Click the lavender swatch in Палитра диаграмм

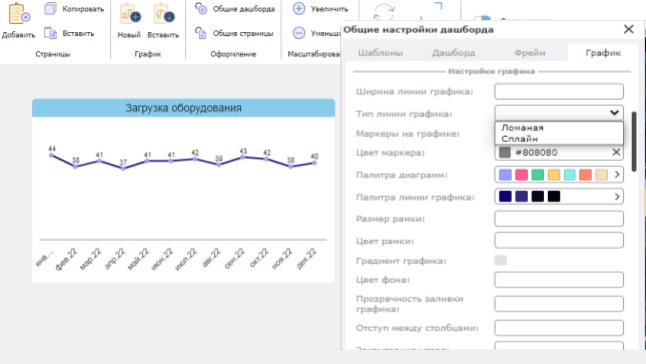click(x=505, y=175)
